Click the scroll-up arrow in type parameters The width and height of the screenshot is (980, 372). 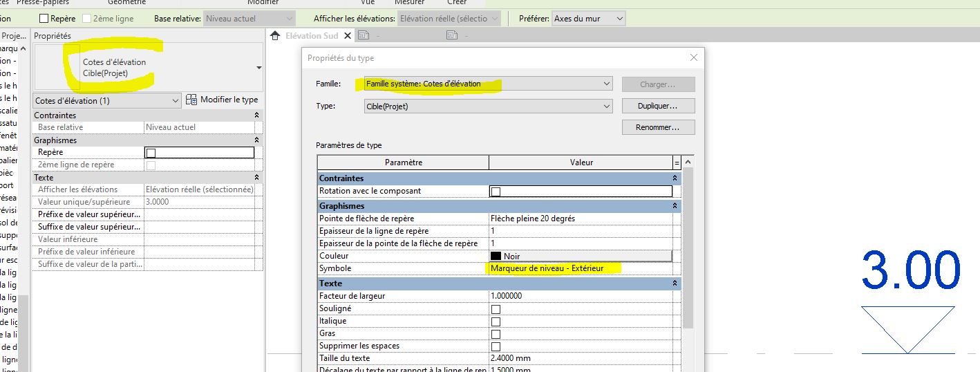(688, 162)
